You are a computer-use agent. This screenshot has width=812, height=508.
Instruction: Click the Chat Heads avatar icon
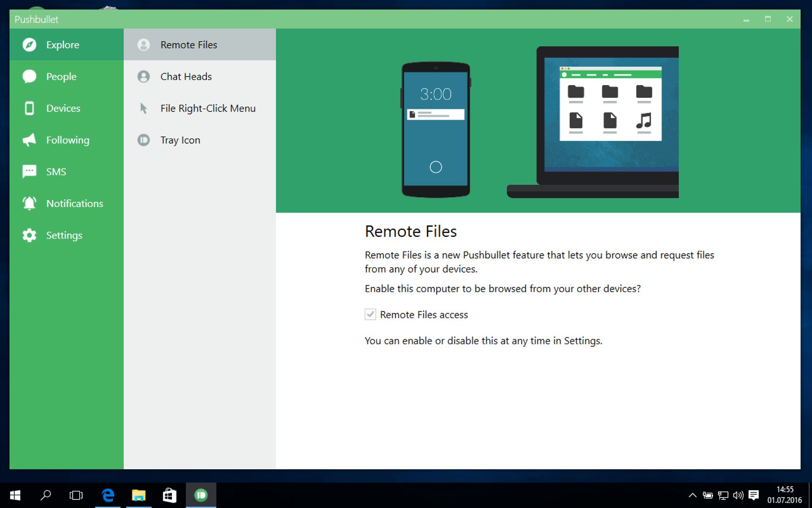(x=144, y=76)
